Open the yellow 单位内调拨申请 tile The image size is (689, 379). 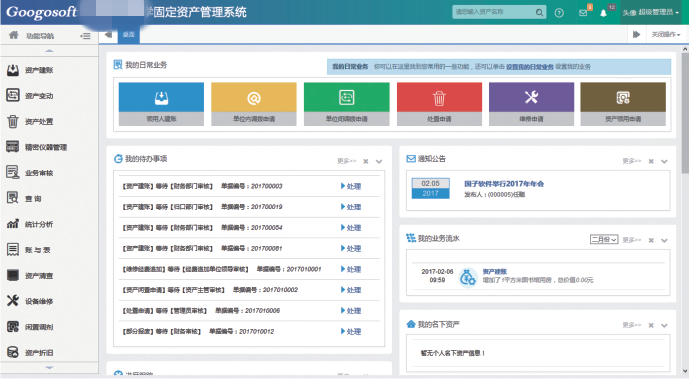254,104
